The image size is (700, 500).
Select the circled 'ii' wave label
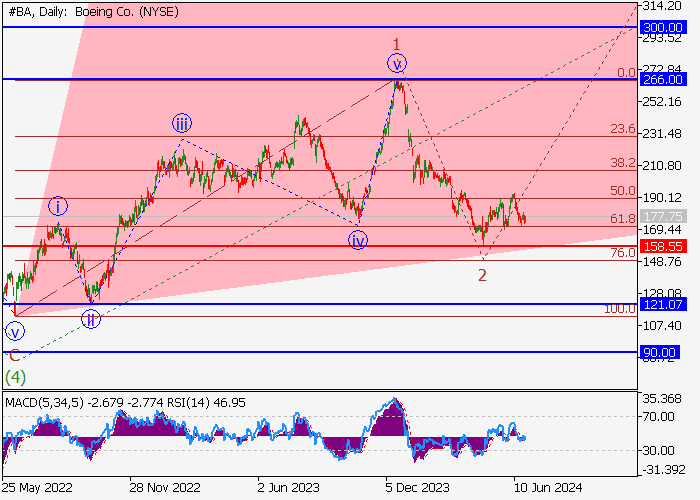pos(91,319)
